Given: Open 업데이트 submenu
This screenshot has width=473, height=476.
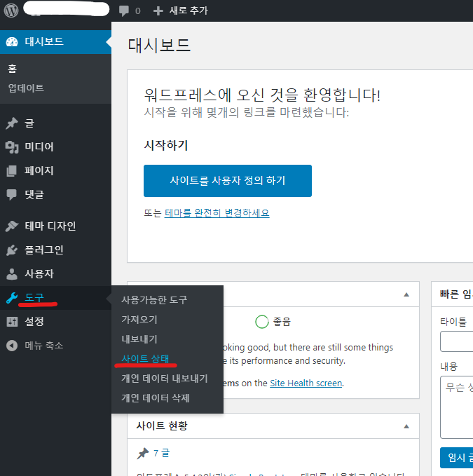Looking at the screenshot, I should tap(26, 88).
